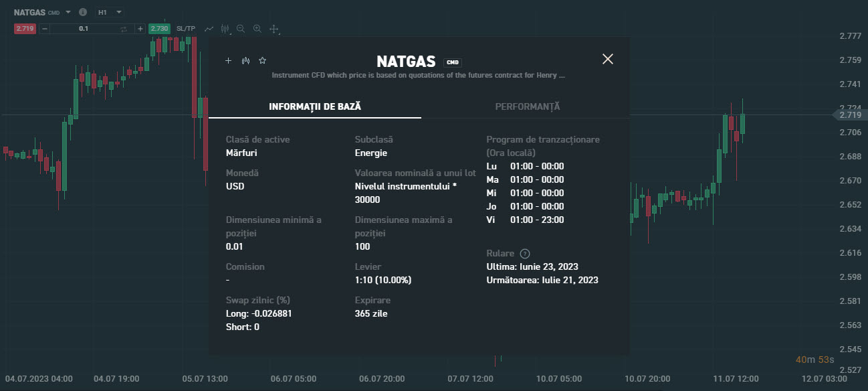
Task: Zoom in the chart with magnifier plus icon
Action: tap(257, 29)
